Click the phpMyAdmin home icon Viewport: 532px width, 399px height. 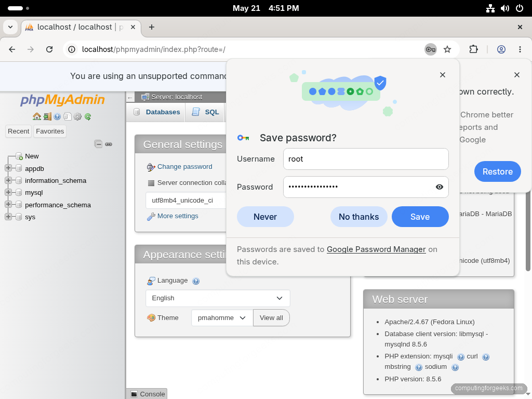[x=37, y=117]
